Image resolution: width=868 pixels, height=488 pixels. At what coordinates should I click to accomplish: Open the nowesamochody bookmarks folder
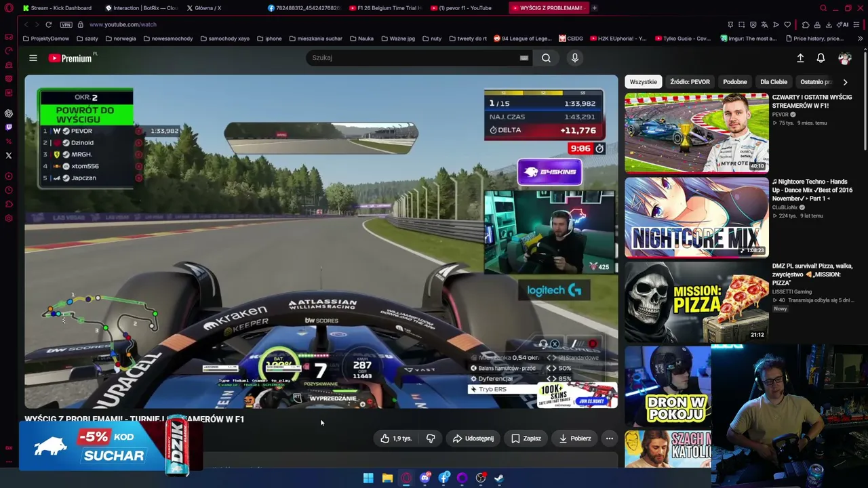[167, 39]
